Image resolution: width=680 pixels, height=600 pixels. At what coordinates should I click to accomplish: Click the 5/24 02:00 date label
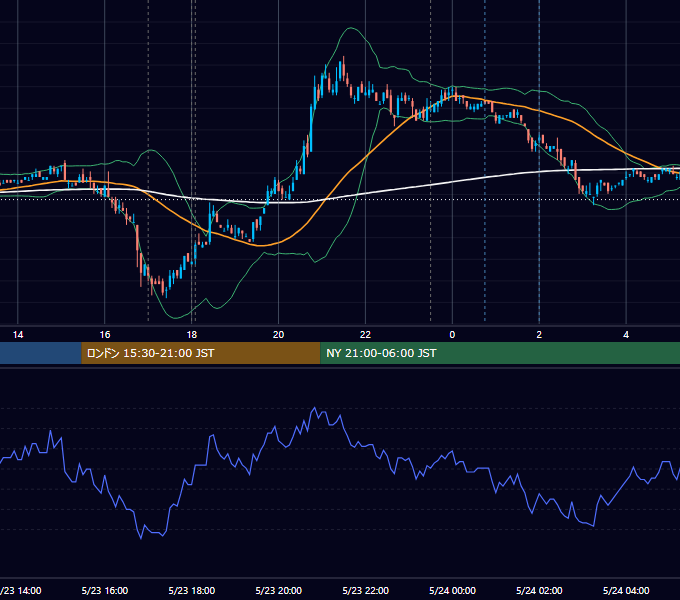[539, 590]
